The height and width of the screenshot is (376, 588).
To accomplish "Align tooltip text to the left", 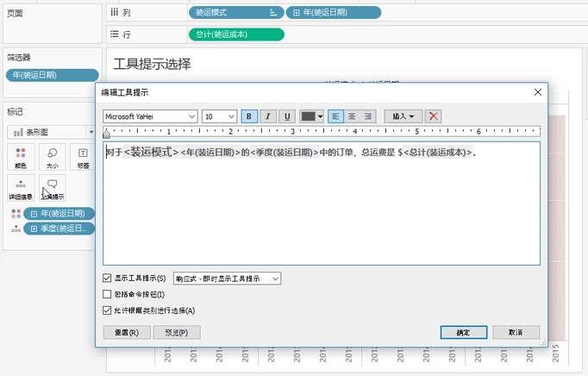I will coord(336,116).
